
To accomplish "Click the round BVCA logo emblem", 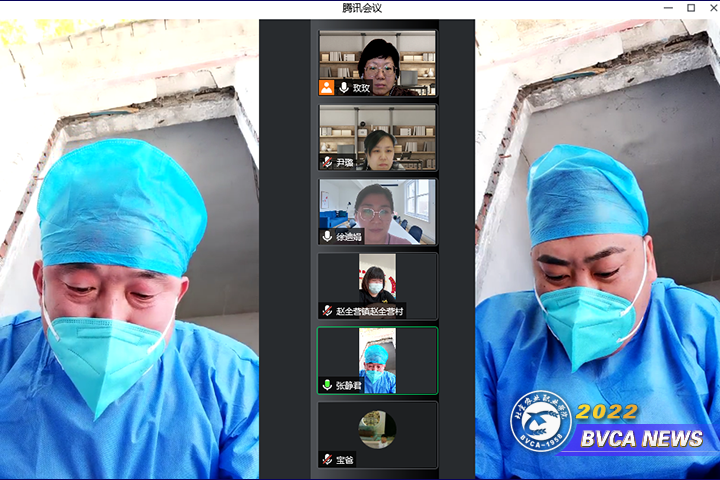I will (x=541, y=421).
